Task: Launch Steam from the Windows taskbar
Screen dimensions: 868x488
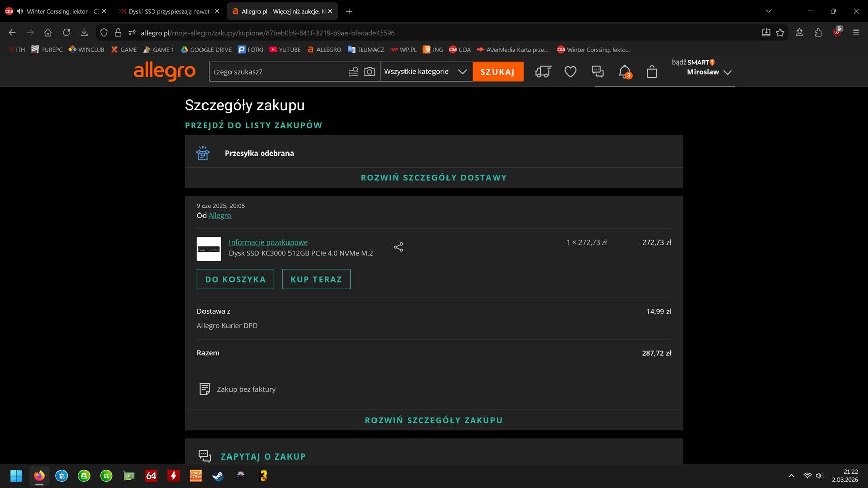Action: pyautogui.click(x=218, y=476)
